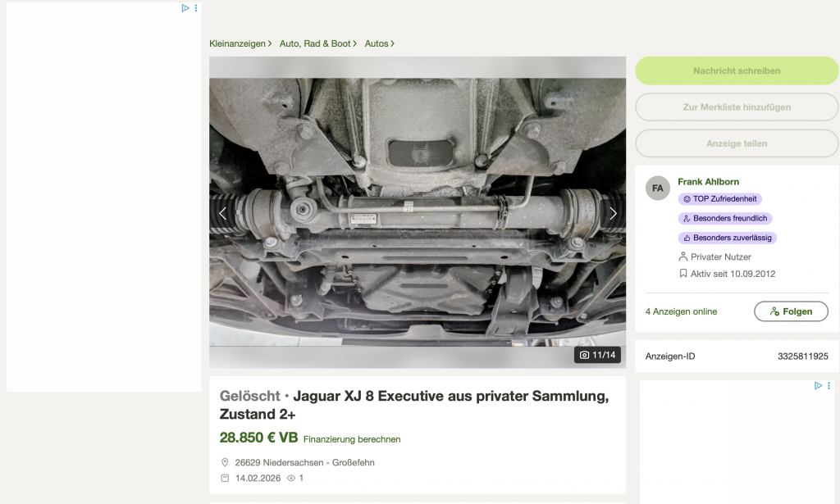Open the Autos breadcrumb category
This screenshot has height=504, width=840.
coord(379,43)
